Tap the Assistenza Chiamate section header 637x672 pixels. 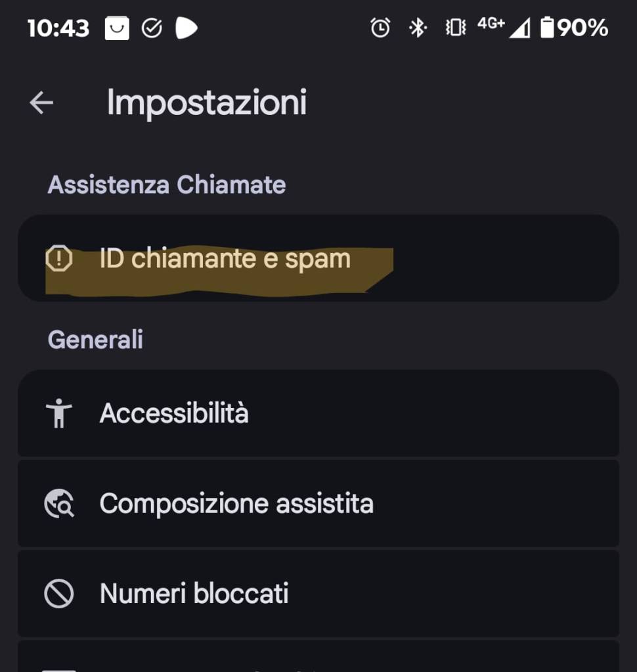[167, 185]
